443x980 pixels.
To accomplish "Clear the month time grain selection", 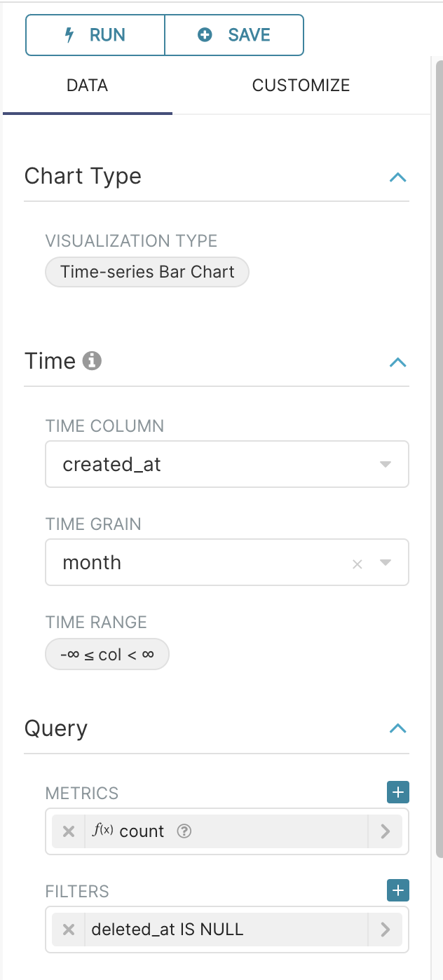I will pyautogui.click(x=357, y=564).
